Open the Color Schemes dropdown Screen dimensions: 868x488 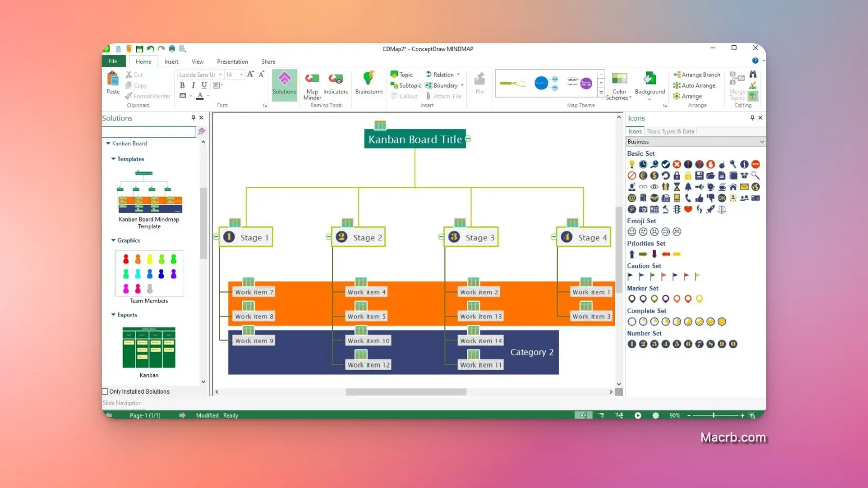point(619,86)
